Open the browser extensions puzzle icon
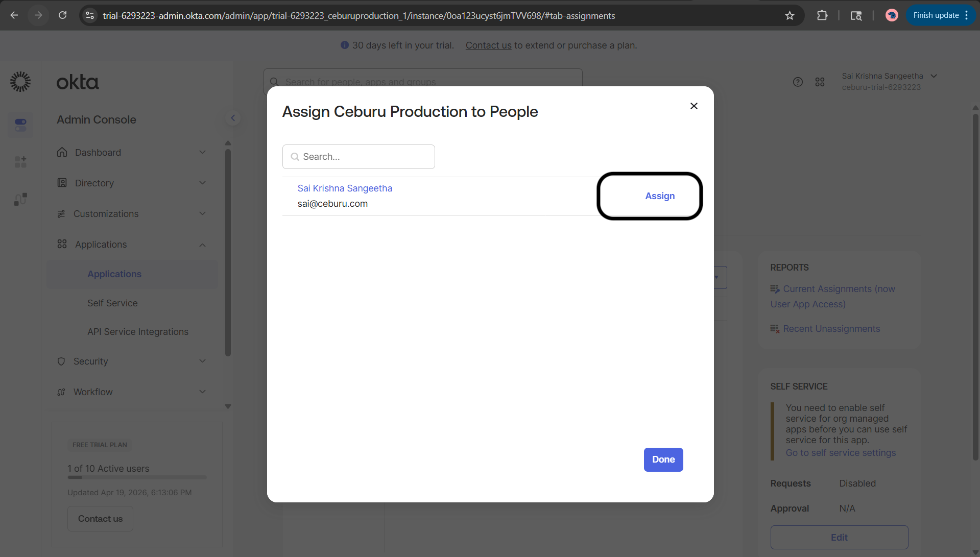The width and height of the screenshot is (980, 557). 822,15
